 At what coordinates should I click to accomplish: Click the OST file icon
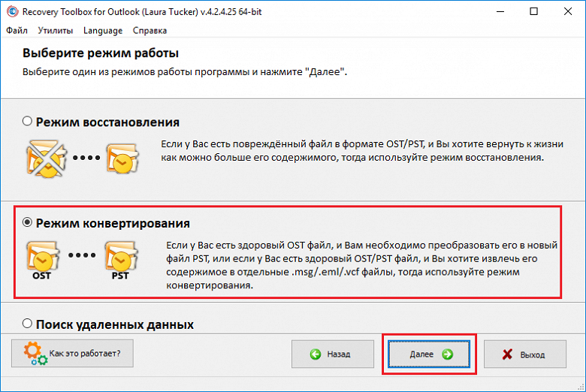42,259
